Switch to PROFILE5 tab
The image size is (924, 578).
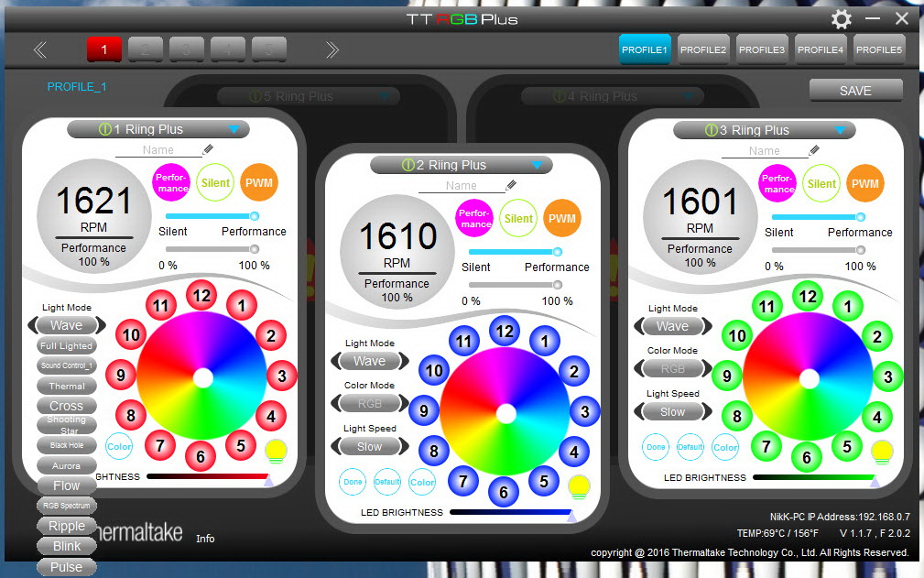(x=878, y=49)
